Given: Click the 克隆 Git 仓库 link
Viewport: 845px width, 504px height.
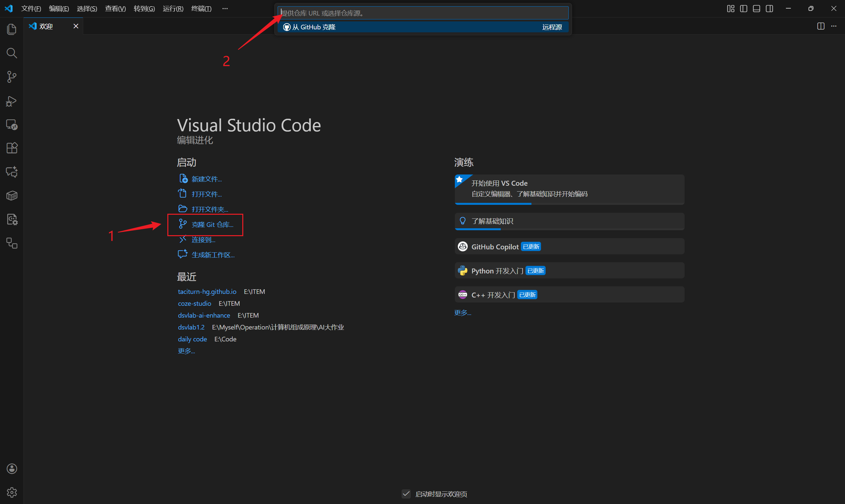Looking at the screenshot, I should [x=212, y=225].
